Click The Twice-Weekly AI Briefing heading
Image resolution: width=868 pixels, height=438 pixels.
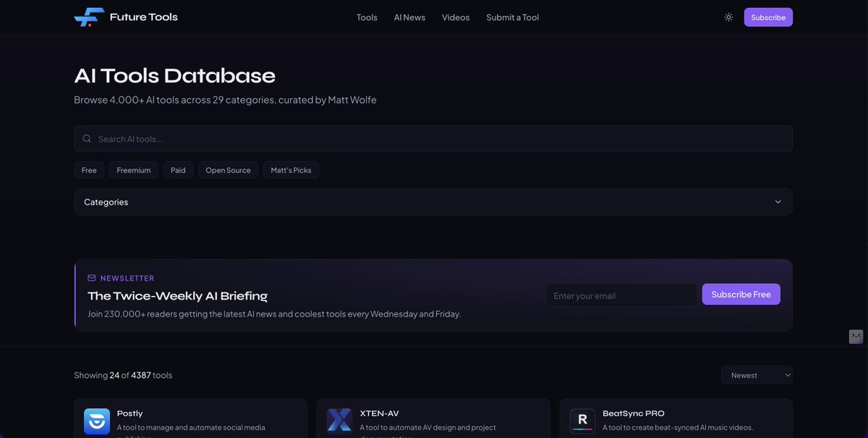(x=177, y=295)
